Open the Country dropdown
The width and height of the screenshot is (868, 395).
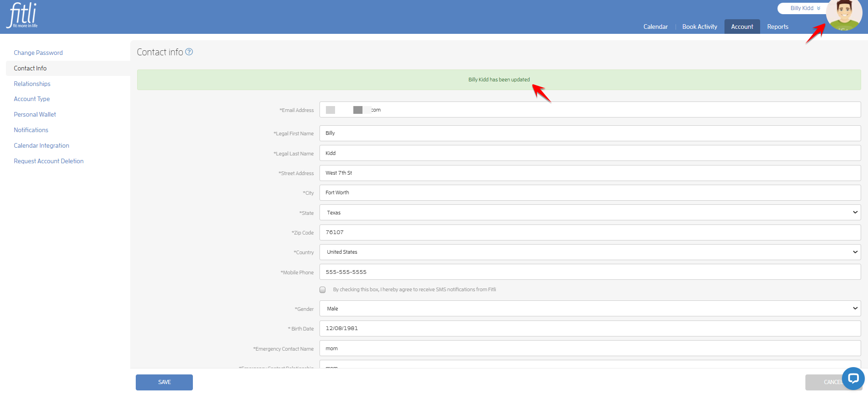[x=590, y=252]
